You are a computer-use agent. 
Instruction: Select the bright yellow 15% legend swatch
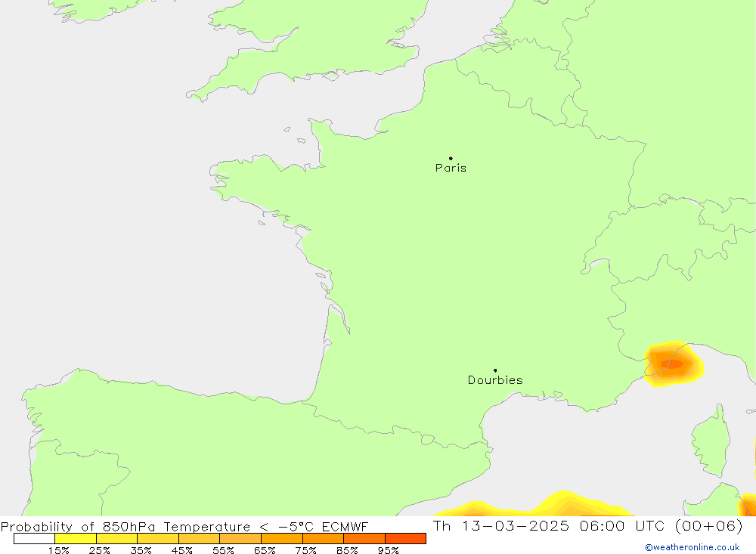pyautogui.click(x=76, y=539)
